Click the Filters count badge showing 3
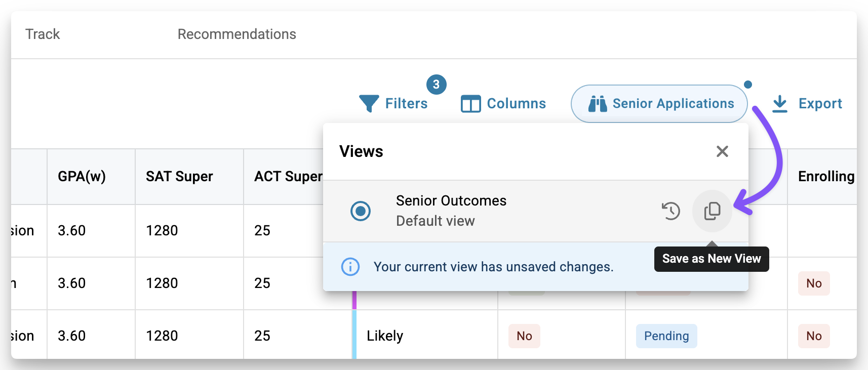 click(x=436, y=85)
